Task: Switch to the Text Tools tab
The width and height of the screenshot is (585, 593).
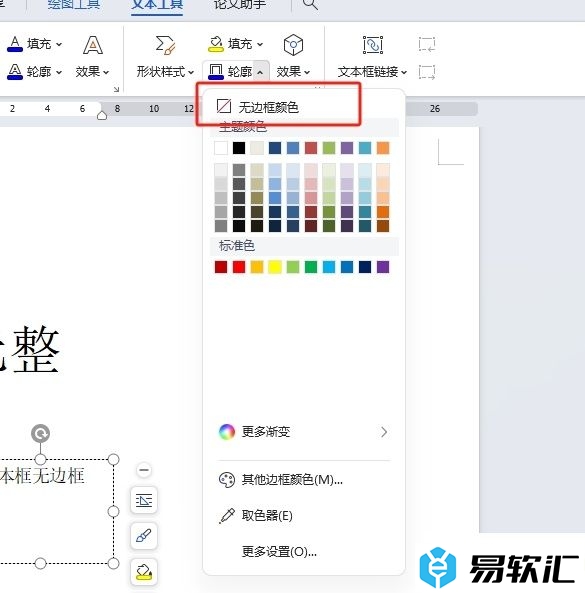Action: tap(157, 5)
